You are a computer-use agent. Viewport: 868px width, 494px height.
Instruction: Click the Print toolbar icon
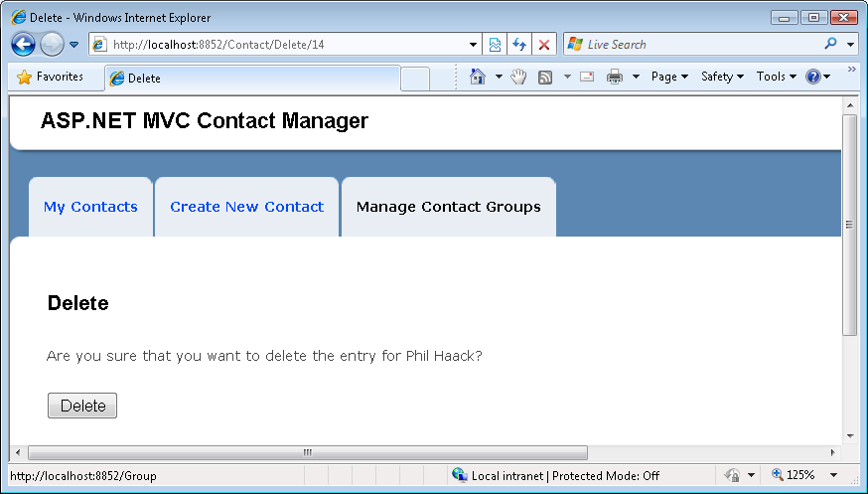pos(615,77)
